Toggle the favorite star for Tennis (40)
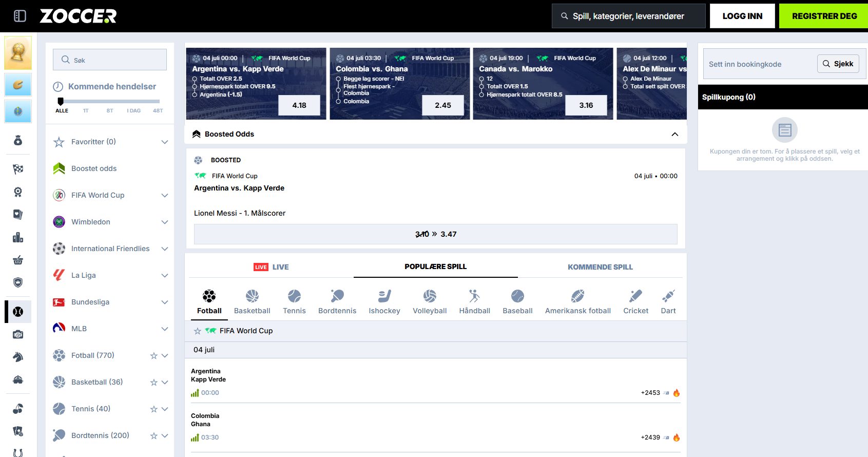This screenshot has width=868, height=457. pyautogui.click(x=153, y=409)
